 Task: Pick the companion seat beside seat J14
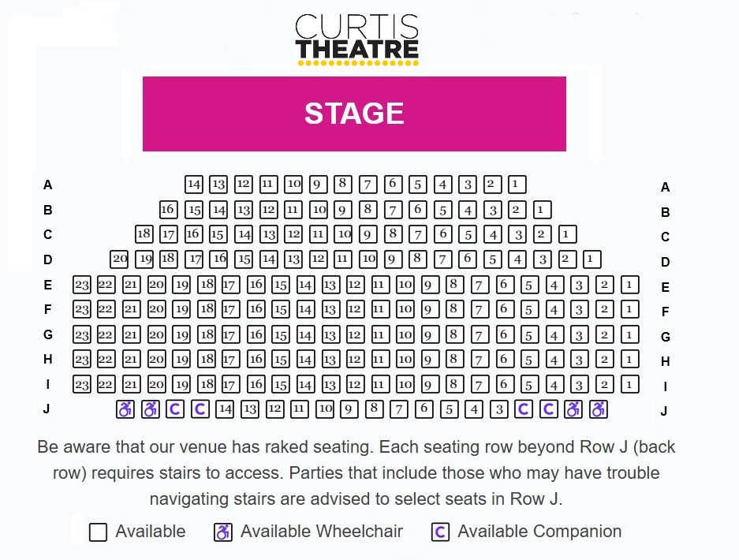click(x=200, y=409)
